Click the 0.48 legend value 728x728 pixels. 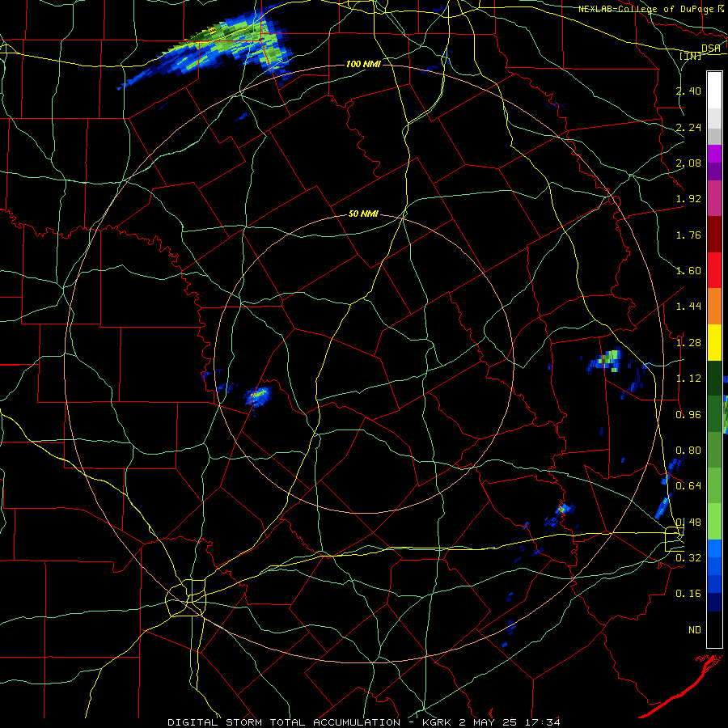coord(688,523)
